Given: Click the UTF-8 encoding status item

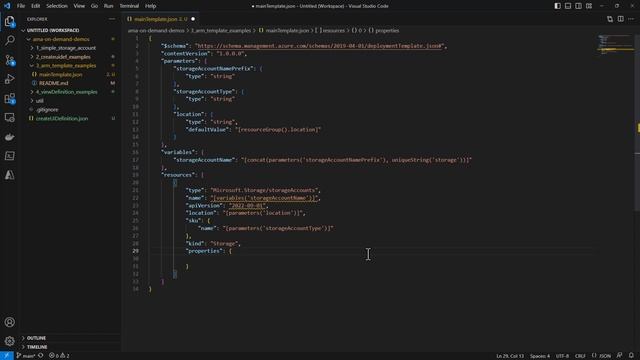Looking at the screenshot, I should point(562,356).
